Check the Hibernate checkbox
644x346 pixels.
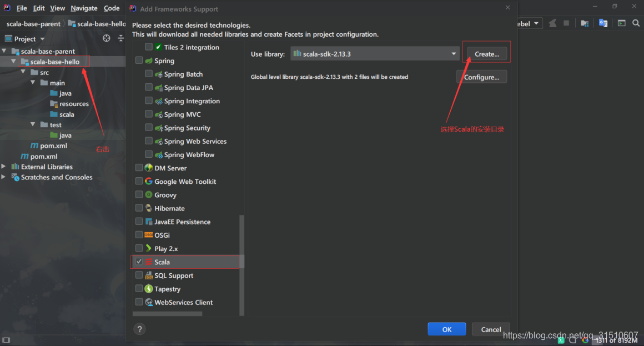(x=139, y=208)
